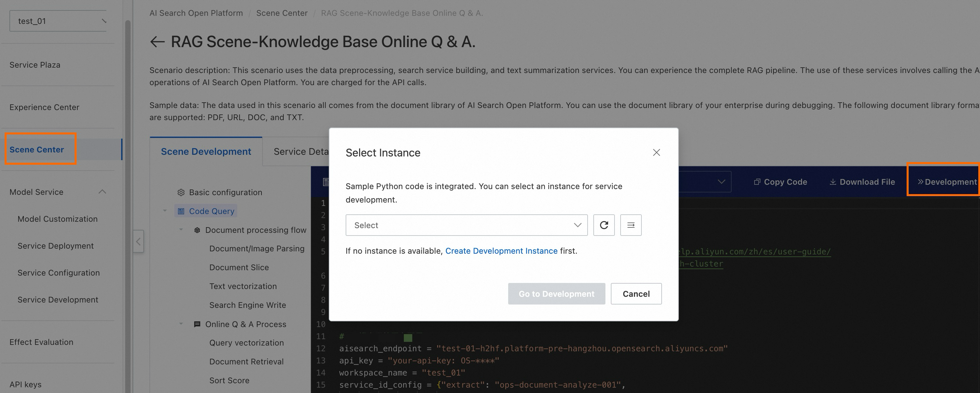
Task: Open Scene Center in the sidebar
Action: pyautogui.click(x=37, y=149)
